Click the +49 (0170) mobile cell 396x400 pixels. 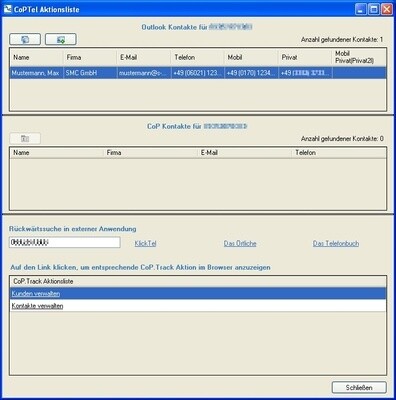tap(251, 73)
